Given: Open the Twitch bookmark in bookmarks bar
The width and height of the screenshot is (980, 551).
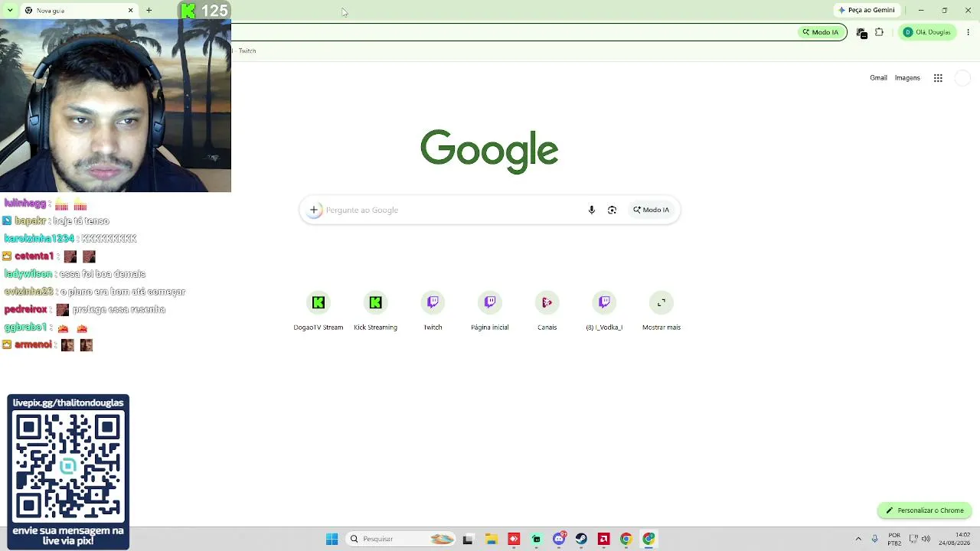Looking at the screenshot, I should 247,51.
